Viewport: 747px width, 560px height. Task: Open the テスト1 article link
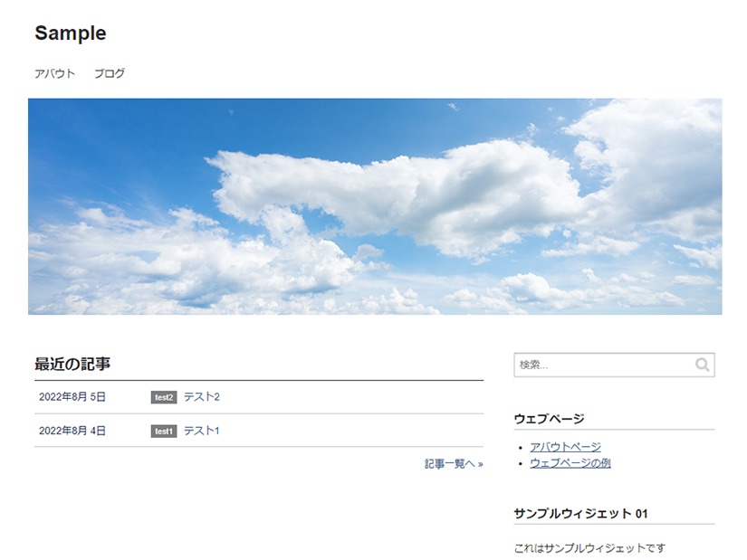coord(202,431)
